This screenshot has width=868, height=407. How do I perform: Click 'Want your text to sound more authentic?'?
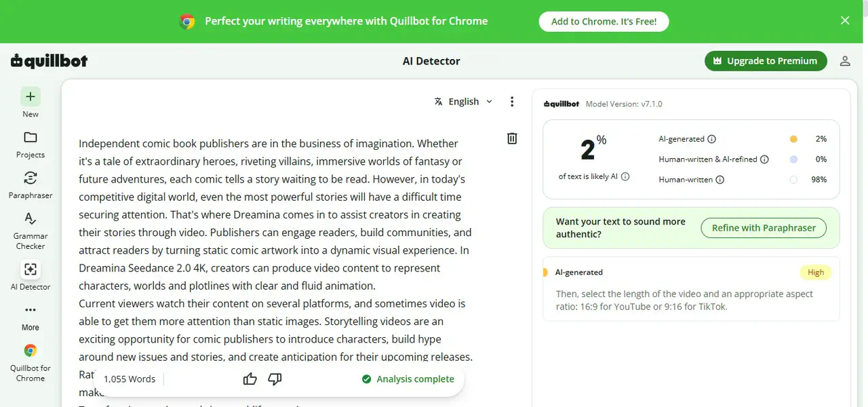tap(620, 228)
